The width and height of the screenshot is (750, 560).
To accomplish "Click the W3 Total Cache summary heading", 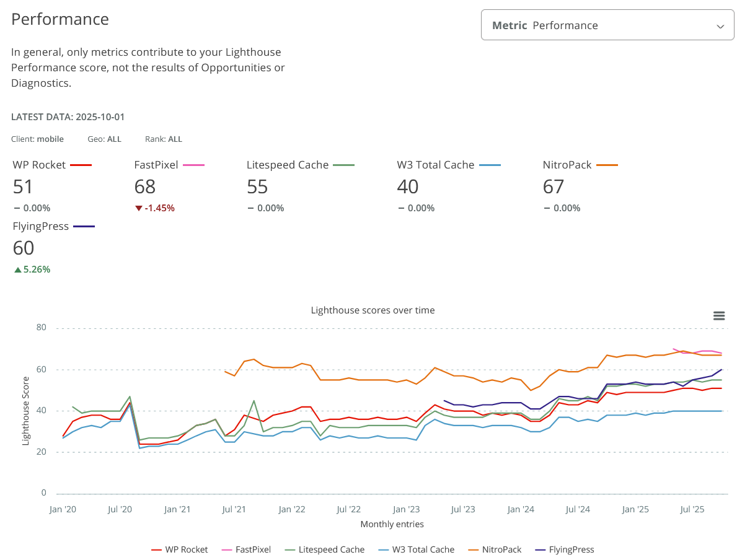I will (x=436, y=165).
